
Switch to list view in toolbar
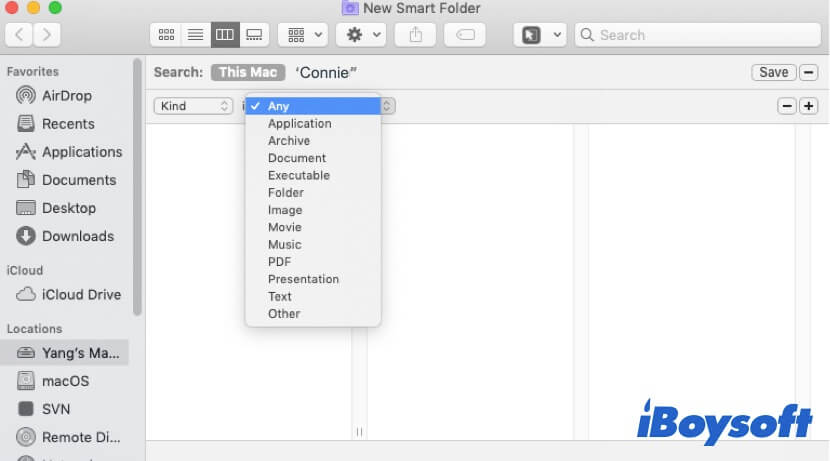click(x=195, y=34)
